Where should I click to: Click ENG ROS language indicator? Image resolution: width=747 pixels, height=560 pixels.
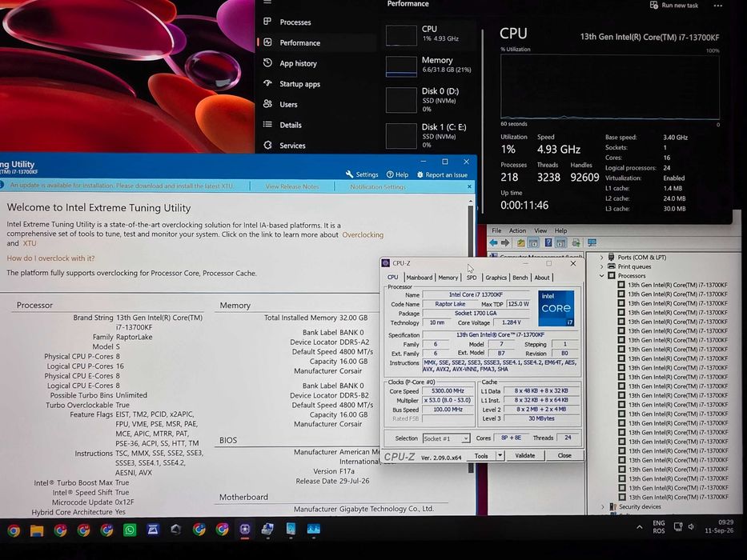(x=659, y=526)
